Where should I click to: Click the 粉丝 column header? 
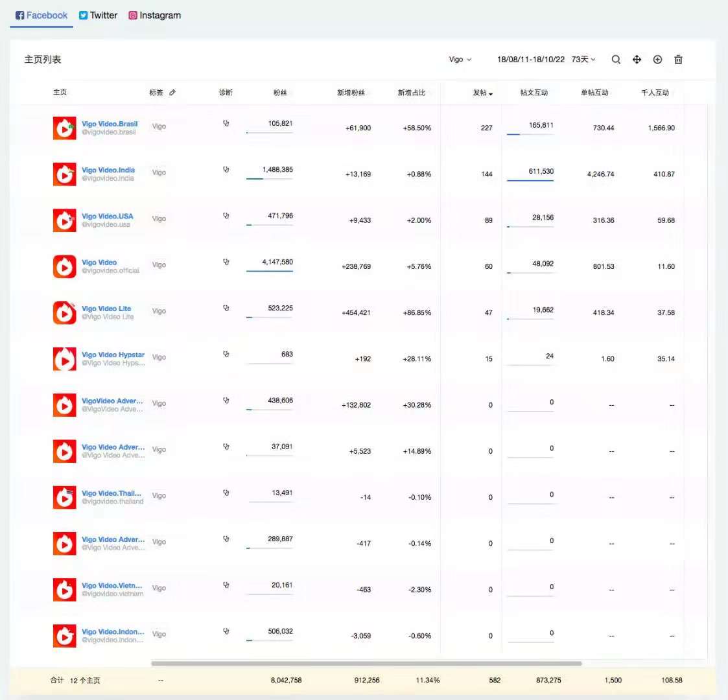[x=280, y=93]
